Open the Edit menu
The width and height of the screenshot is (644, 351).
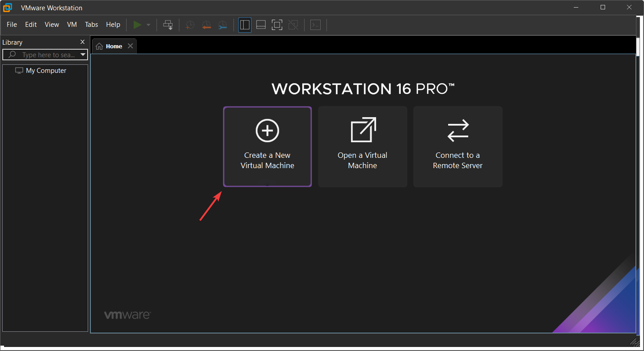click(31, 25)
